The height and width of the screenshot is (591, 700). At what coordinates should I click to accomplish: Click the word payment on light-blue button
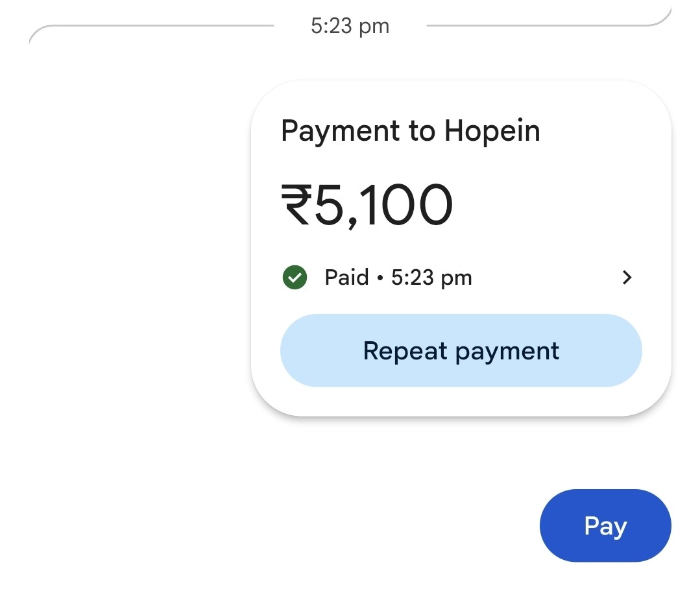(507, 352)
